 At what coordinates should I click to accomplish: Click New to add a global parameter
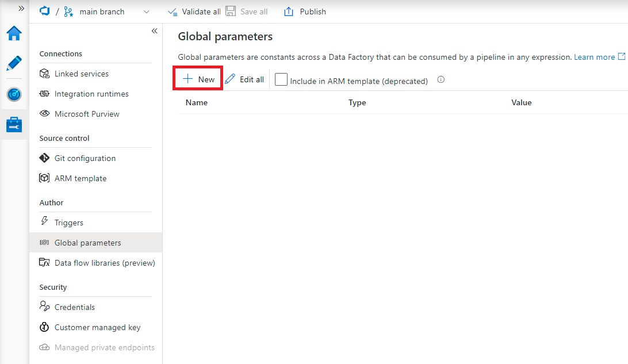click(x=197, y=78)
